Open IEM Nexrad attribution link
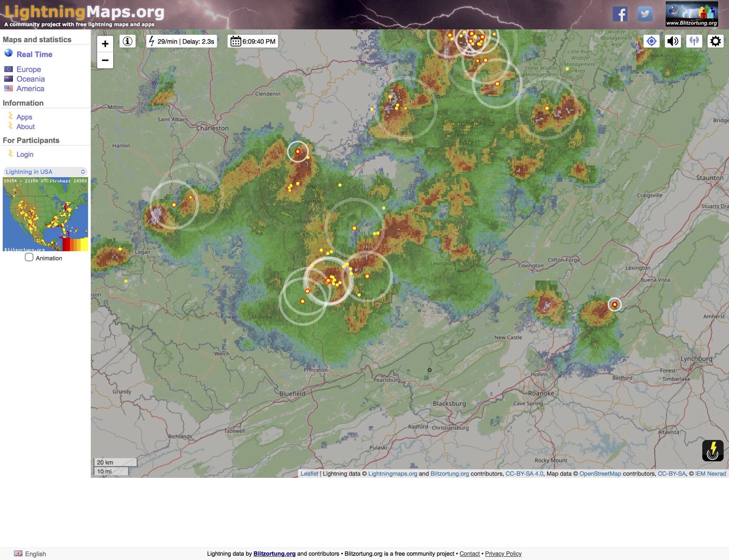729x560 pixels. (710, 474)
